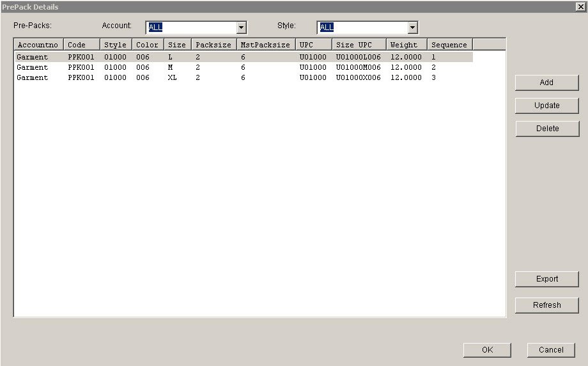Open the Style dropdown arrow

(412, 28)
